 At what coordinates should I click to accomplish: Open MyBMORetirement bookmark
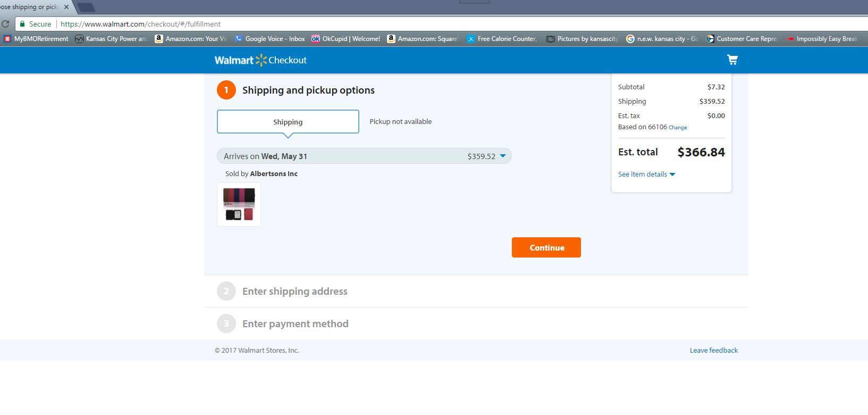36,39
